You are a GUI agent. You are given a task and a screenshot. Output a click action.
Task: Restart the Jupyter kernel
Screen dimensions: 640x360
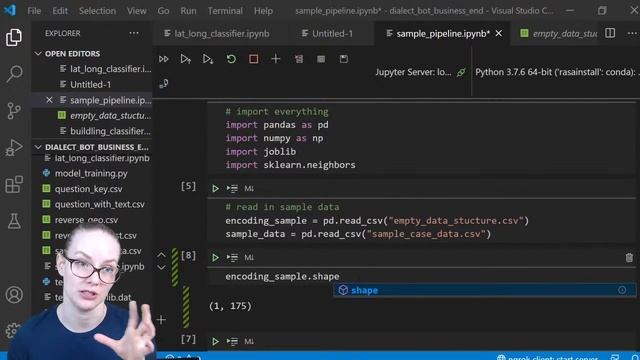click(231, 59)
